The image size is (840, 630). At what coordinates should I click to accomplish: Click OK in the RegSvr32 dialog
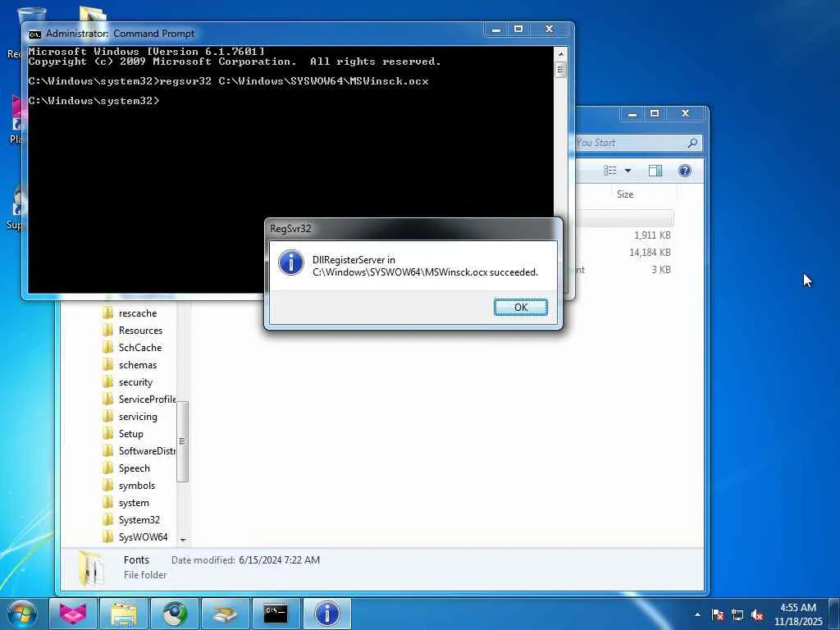click(520, 307)
